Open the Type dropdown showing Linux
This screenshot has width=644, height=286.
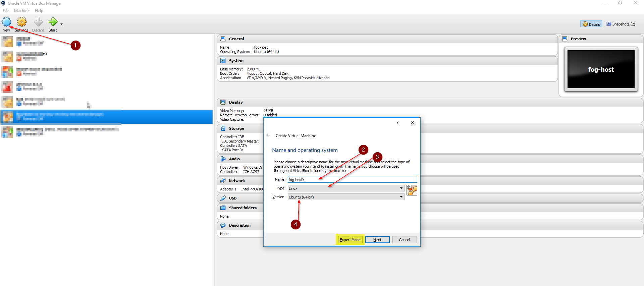click(x=346, y=188)
